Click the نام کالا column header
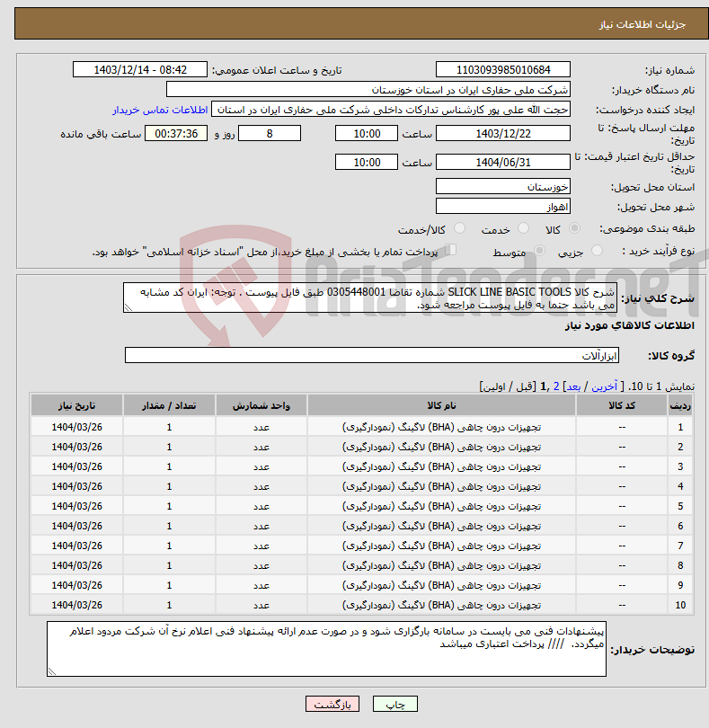709x728 pixels. 441,405
